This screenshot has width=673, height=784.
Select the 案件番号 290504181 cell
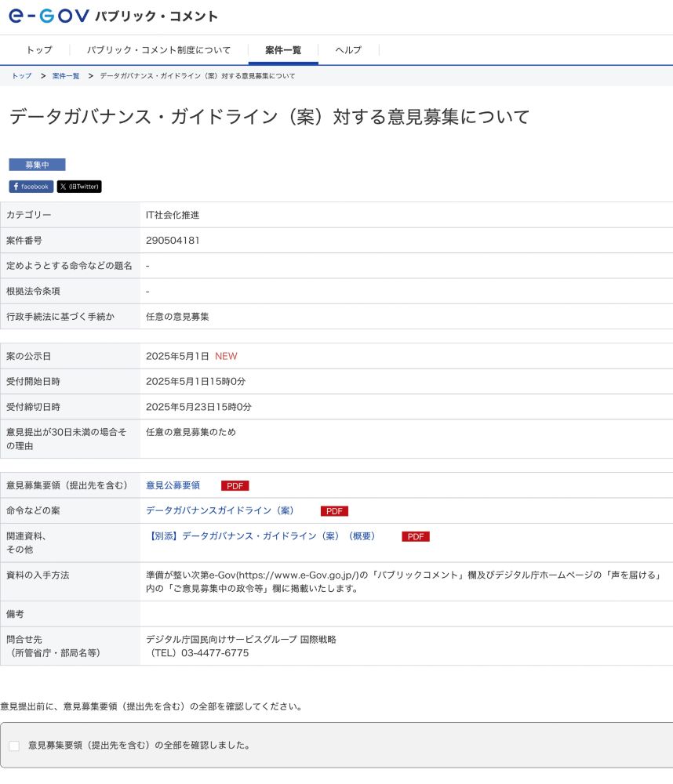(x=171, y=241)
